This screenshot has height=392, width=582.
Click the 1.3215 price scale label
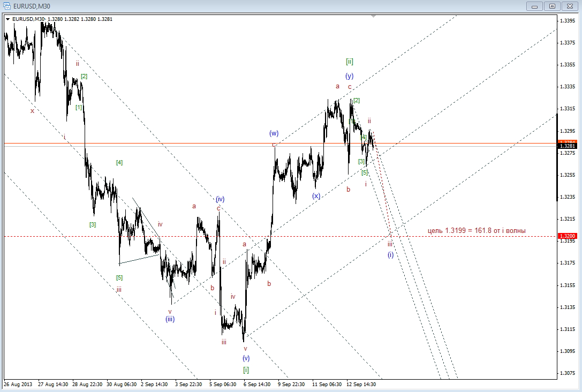click(x=568, y=219)
